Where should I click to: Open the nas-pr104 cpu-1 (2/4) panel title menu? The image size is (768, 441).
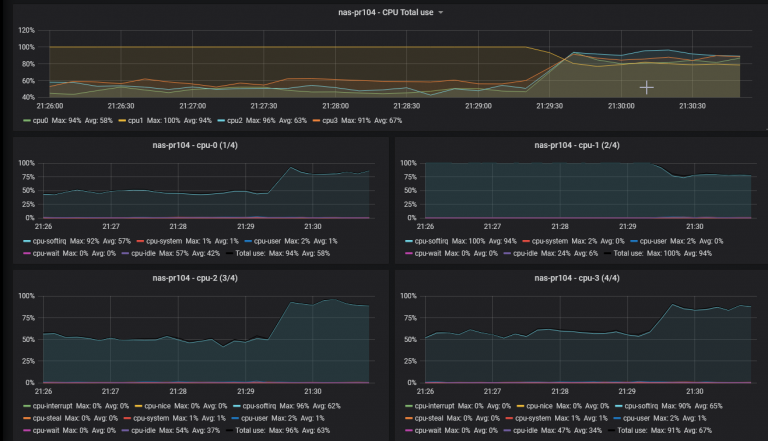[x=577, y=146]
